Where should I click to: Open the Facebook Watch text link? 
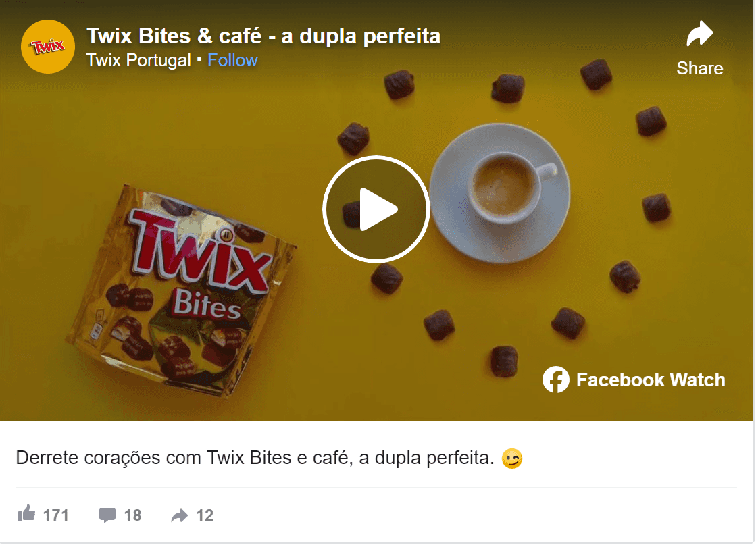[651, 380]
